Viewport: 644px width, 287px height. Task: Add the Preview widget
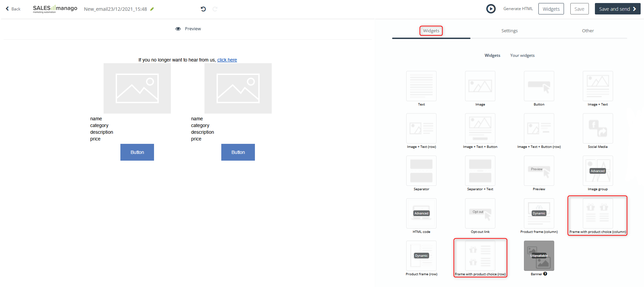click(539, 171)
